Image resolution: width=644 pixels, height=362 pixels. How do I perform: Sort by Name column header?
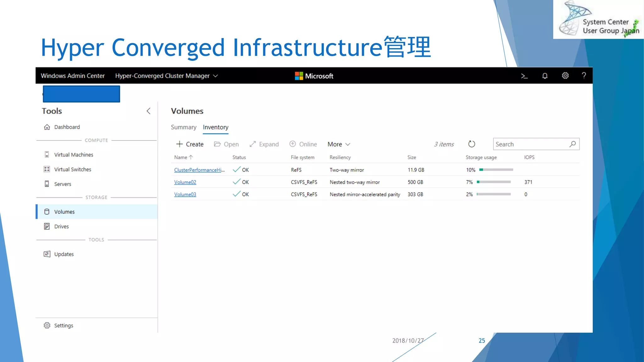[x=183, y=157]
